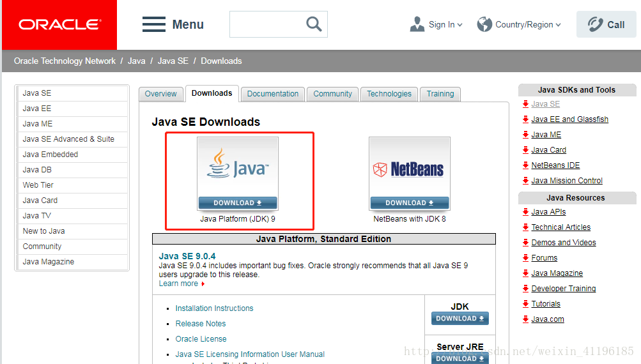This screenshot has width=641, height=364.
Task: Switch to the Documentation tab
Action: (273, 94)
